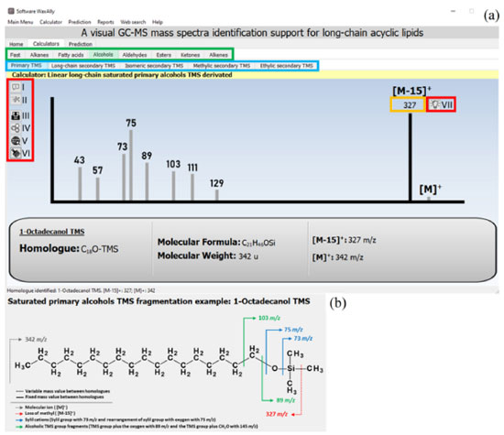Click the sidebar icon labeled VI
The height and width of the screenshot is (435, 504).
click(x=16, y=153)
